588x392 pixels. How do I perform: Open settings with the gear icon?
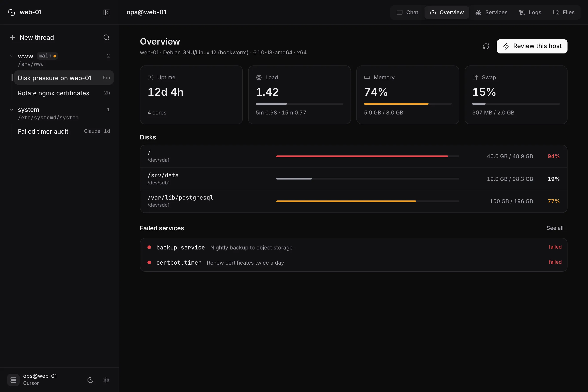coord(106,380)
